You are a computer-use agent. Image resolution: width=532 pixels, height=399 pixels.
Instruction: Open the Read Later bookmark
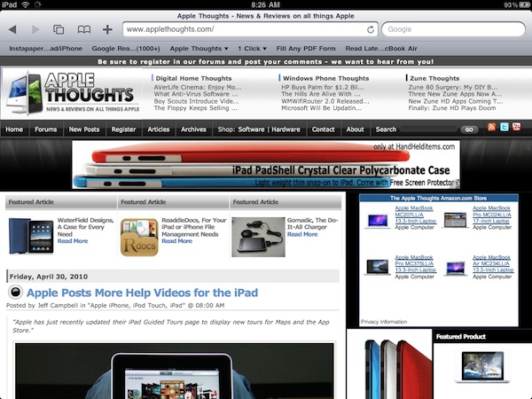tap(381, 49)
